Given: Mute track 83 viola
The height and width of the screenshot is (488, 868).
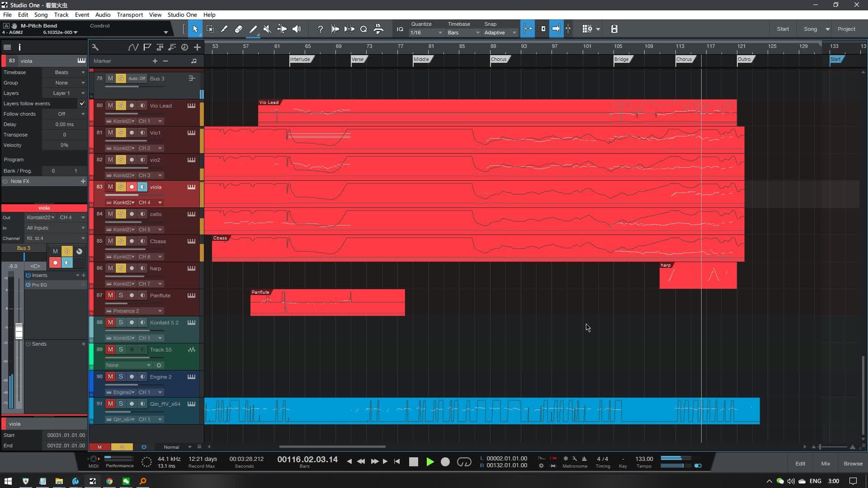Looking at the screenshot, I should 110,187.
